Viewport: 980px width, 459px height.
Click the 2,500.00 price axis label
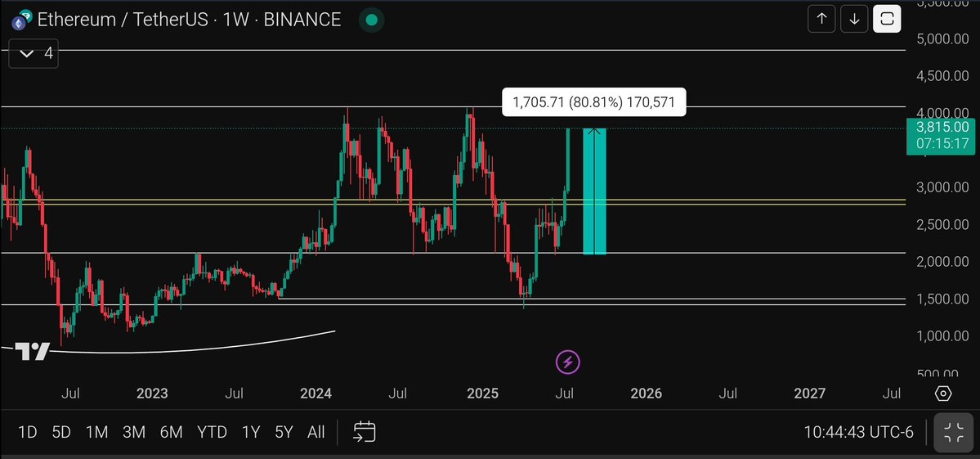click(942, 224)
